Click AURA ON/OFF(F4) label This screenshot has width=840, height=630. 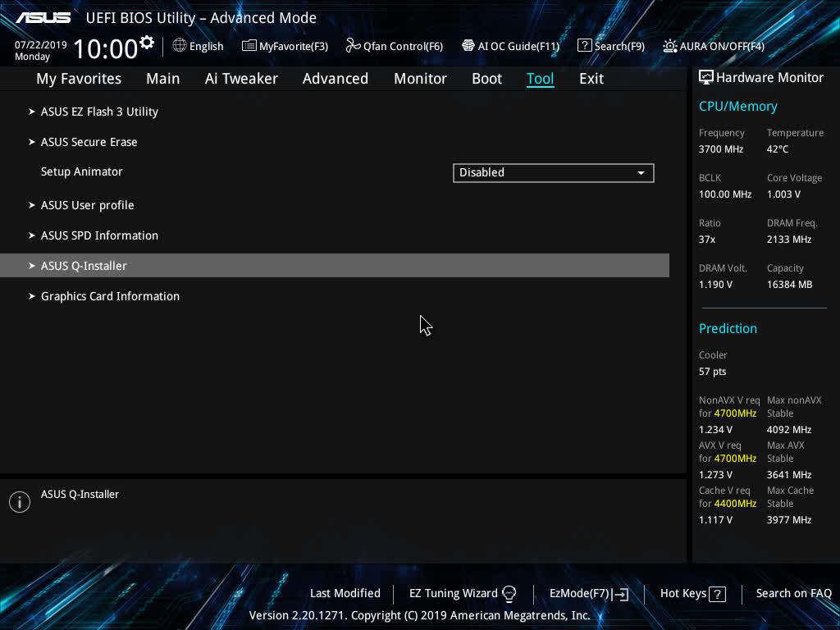point(722,46)
